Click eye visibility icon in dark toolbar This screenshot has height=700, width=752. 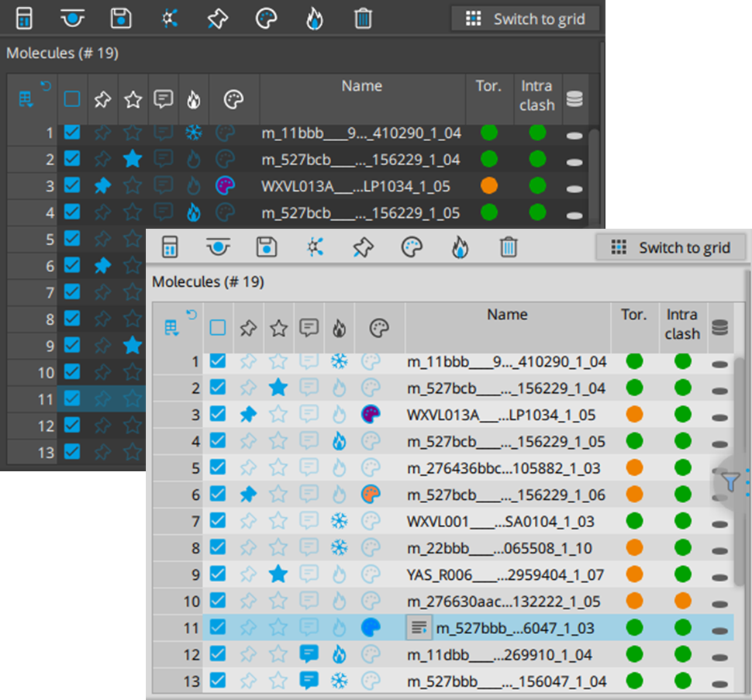[x=72, y=19]
